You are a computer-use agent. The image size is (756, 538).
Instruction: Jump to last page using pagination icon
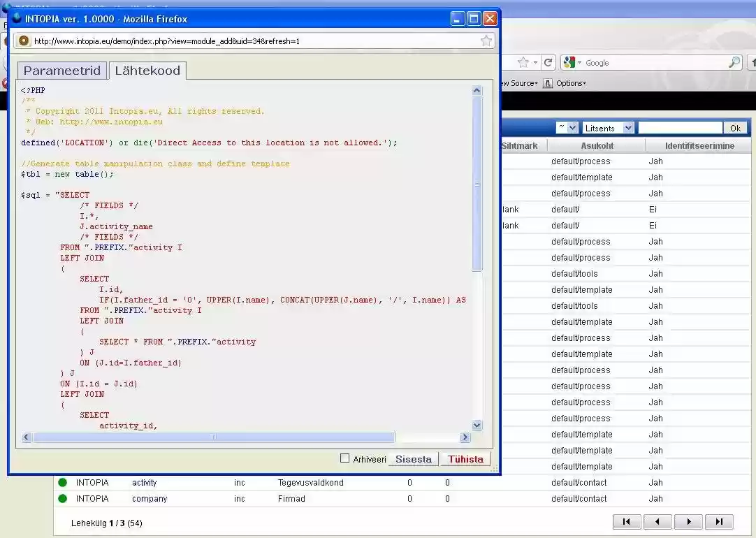pyautogui.click(x=720, y=521)
